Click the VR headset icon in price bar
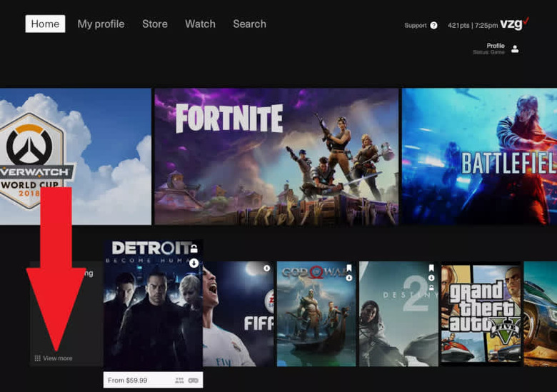The width and height of the screenshot is (557, 392). [194, 381]
